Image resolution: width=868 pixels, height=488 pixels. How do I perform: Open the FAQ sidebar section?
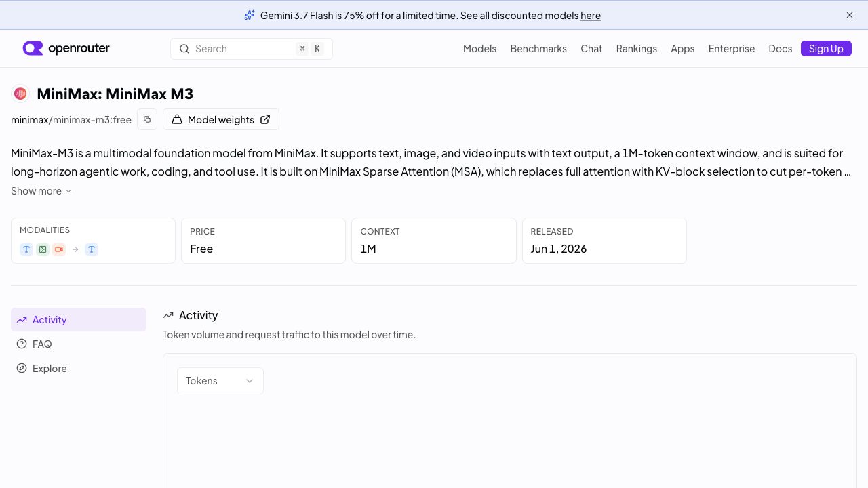click(79, 344)
